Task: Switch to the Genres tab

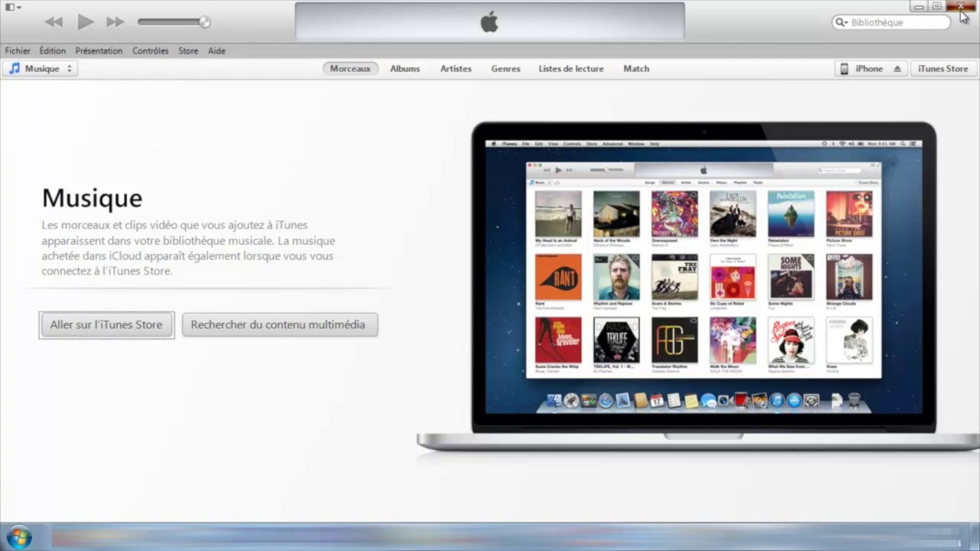Action: click(x=505, y=69)
